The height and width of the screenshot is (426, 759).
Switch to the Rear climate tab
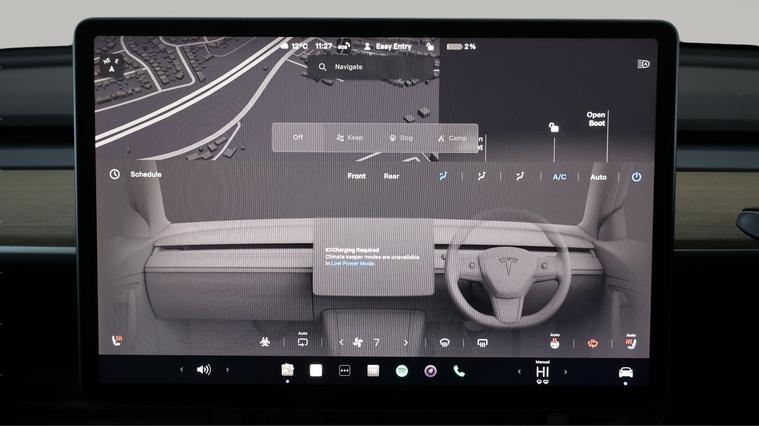coord(391,176)
